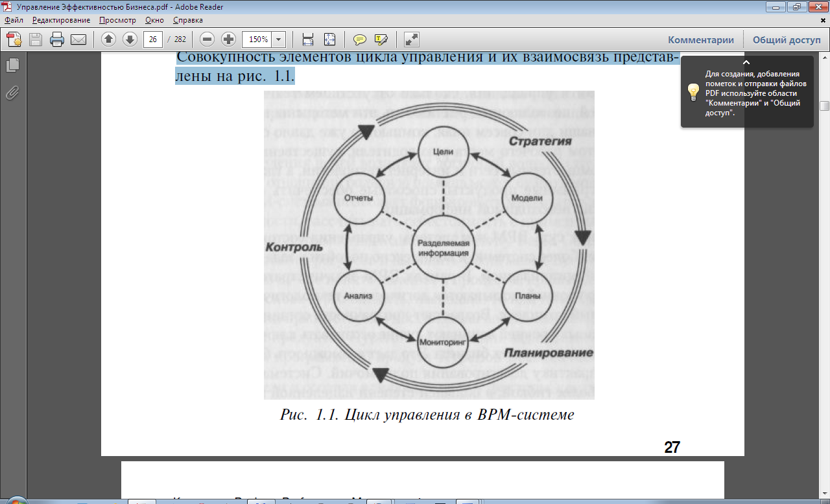
Task: Click the Отчеты circle in the diagram
Action: 358,198
